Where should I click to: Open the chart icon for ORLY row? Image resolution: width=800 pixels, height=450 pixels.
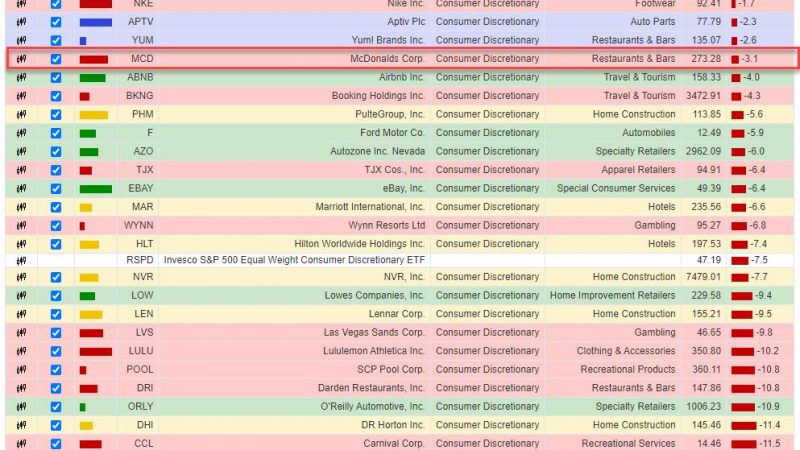21,407
